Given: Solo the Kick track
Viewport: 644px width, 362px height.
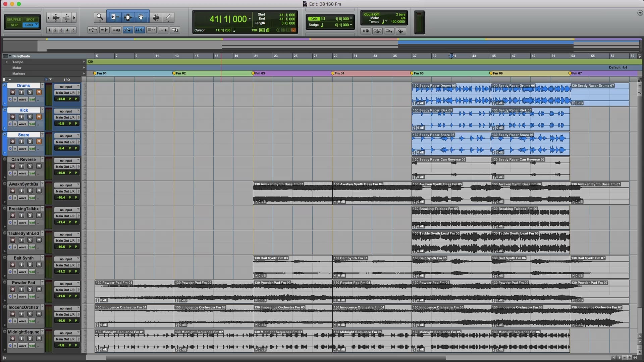Looking at the screenshot, I should (x=30, y=117).
